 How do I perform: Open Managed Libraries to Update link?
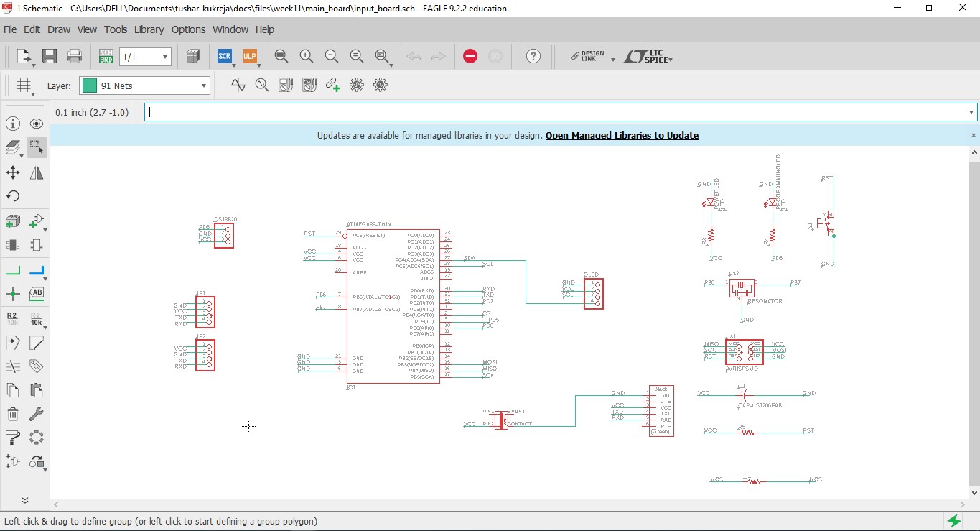(622, 135)
